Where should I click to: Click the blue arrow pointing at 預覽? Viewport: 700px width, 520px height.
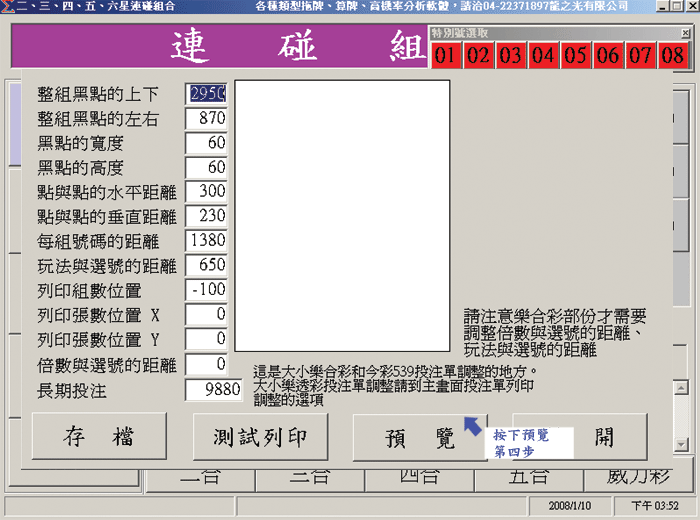pyautogui.click(x=474, y=426)
